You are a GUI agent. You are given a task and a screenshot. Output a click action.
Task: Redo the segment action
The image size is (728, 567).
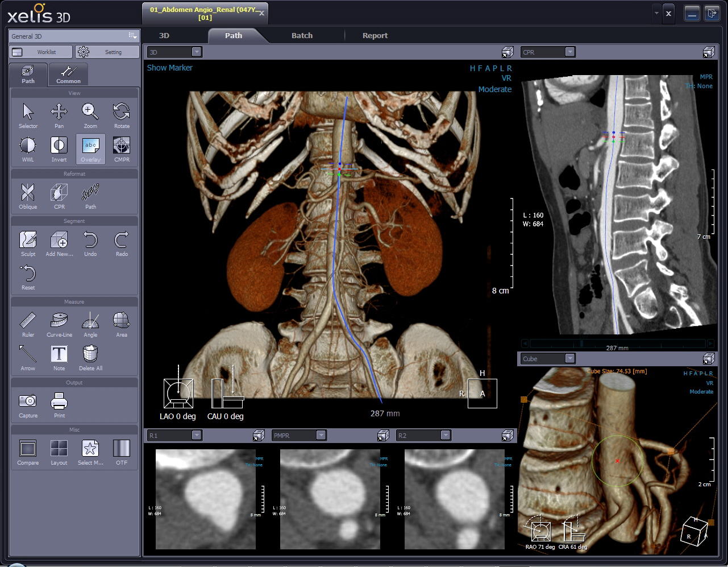122,243
